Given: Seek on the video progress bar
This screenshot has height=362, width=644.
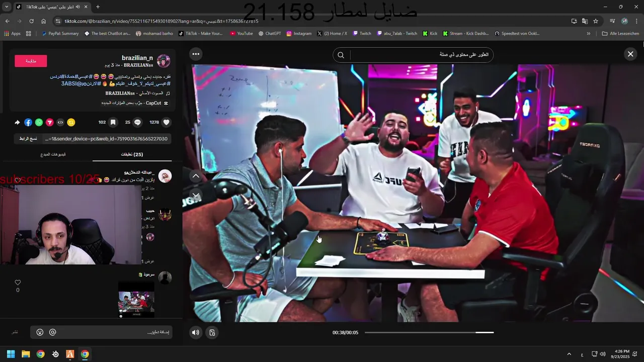Looking at the screenshot, I should click(429, 332).
